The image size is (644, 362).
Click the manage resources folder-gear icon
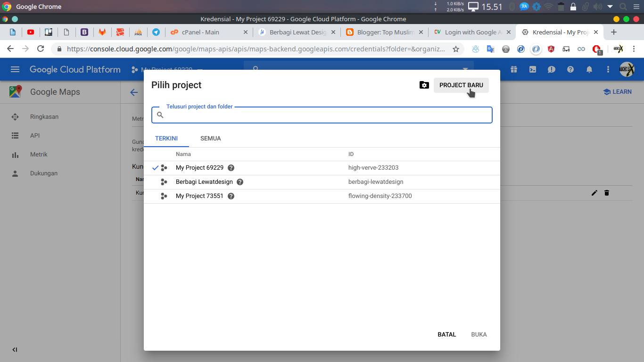424,85
